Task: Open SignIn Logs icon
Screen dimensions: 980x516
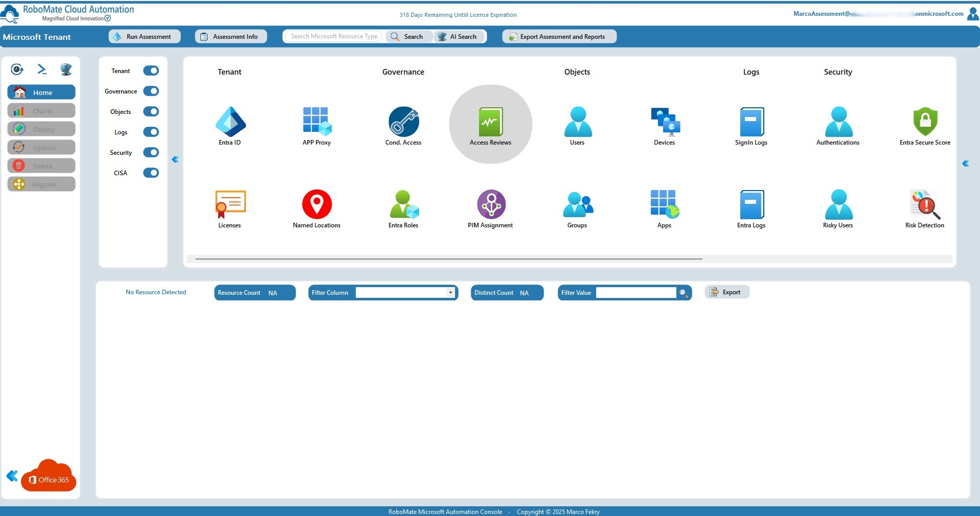Action: 751,122
